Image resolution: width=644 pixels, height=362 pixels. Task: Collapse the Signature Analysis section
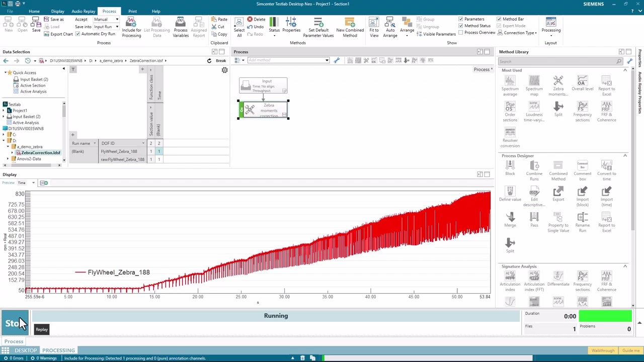pos(625,266)
